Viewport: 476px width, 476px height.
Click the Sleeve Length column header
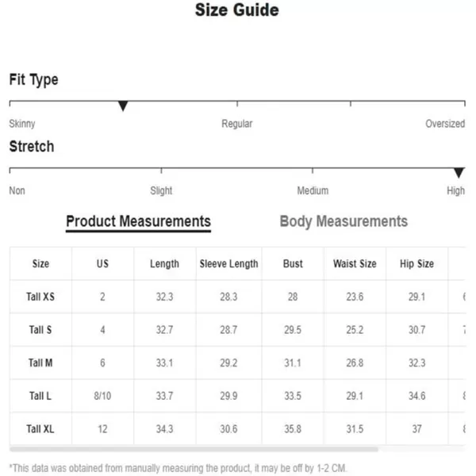coord(229,264)
